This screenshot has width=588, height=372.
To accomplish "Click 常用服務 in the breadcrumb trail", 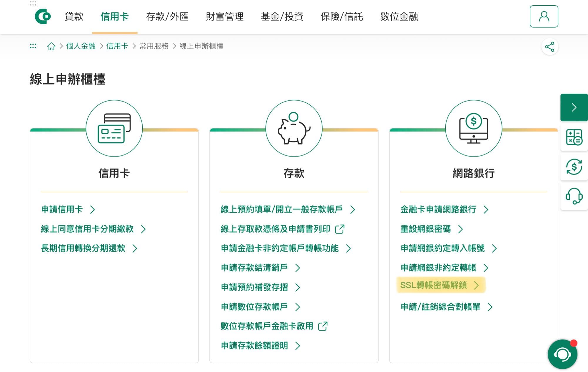I will 153,46.
